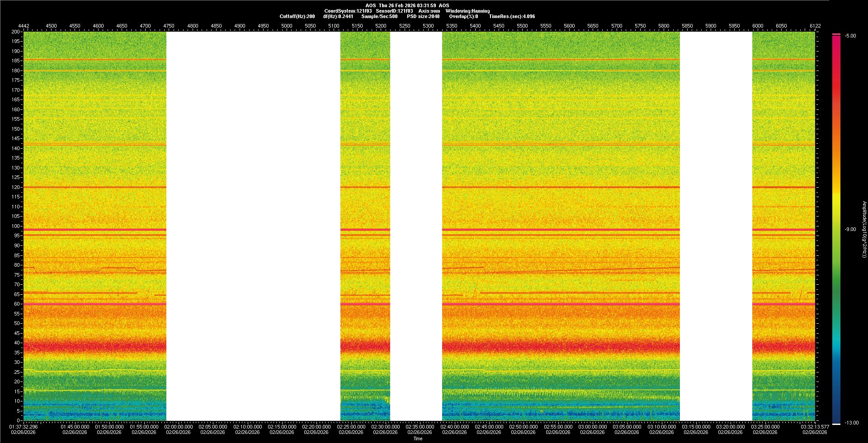
Task: Click the 03:32:13.577 end time label
Action: [815, 427]
